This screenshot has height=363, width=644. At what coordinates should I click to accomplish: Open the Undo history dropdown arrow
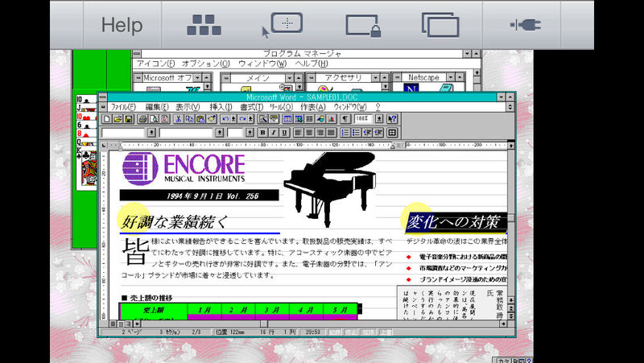pyautogui.click(x=233, y=119)
